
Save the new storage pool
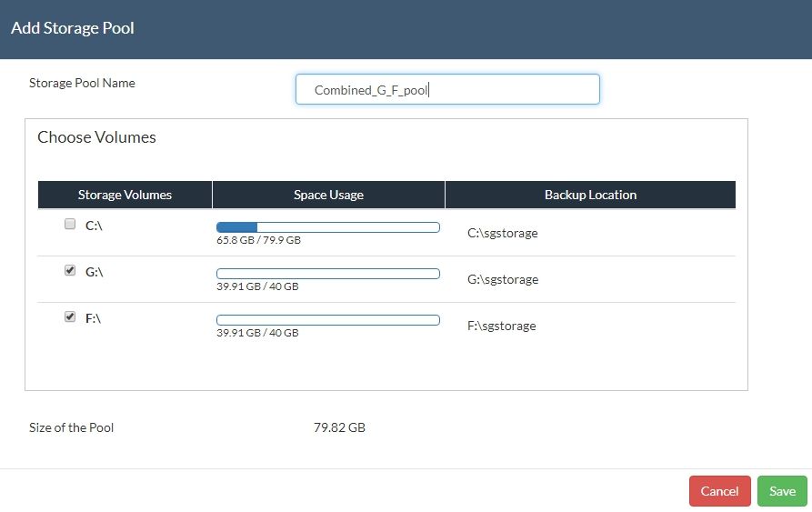pos(782,491)
